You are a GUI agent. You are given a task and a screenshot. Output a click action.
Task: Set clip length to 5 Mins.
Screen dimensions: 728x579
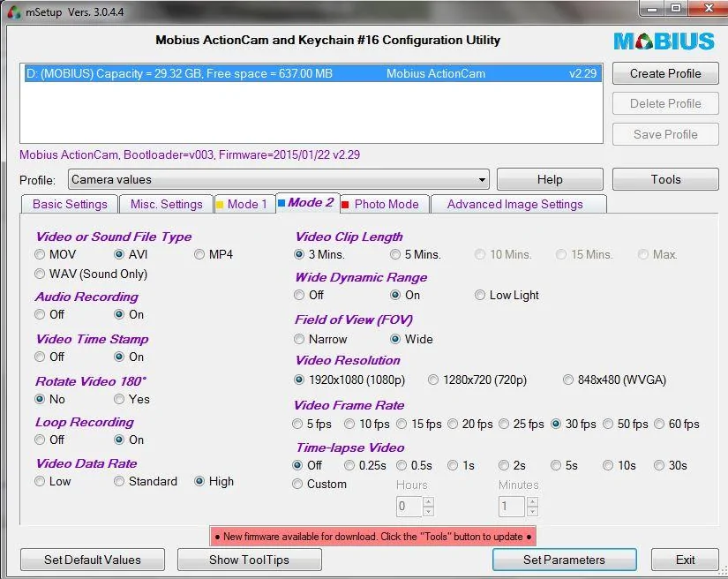coord(416,254)
